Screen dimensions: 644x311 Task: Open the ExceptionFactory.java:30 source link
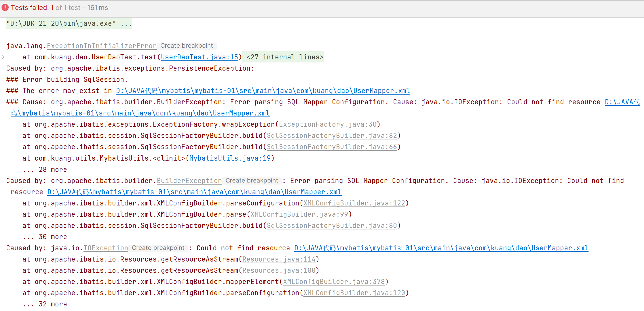pyautogui.click(x=328, y=124)
